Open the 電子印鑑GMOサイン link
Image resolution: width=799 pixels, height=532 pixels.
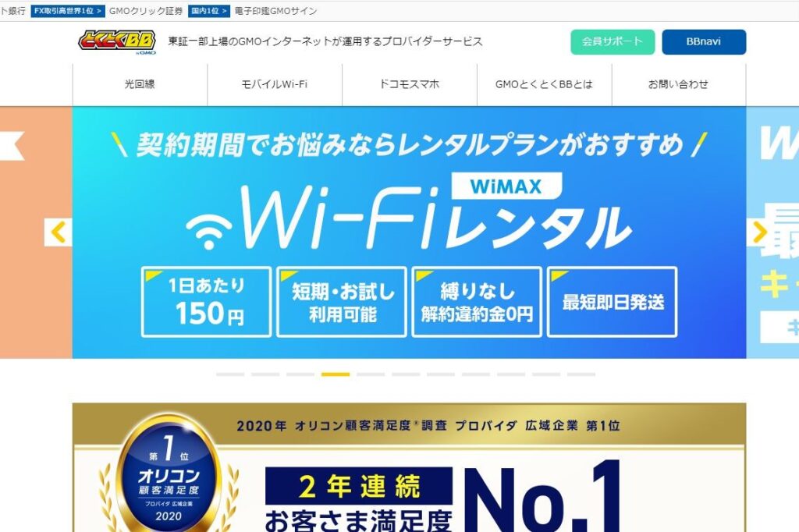coord(275,11)
